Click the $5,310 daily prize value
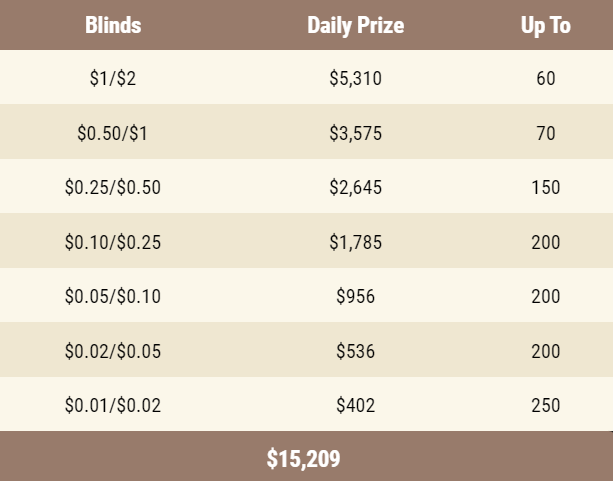Screen dimensions: 613x481 (x=355, y=78)
